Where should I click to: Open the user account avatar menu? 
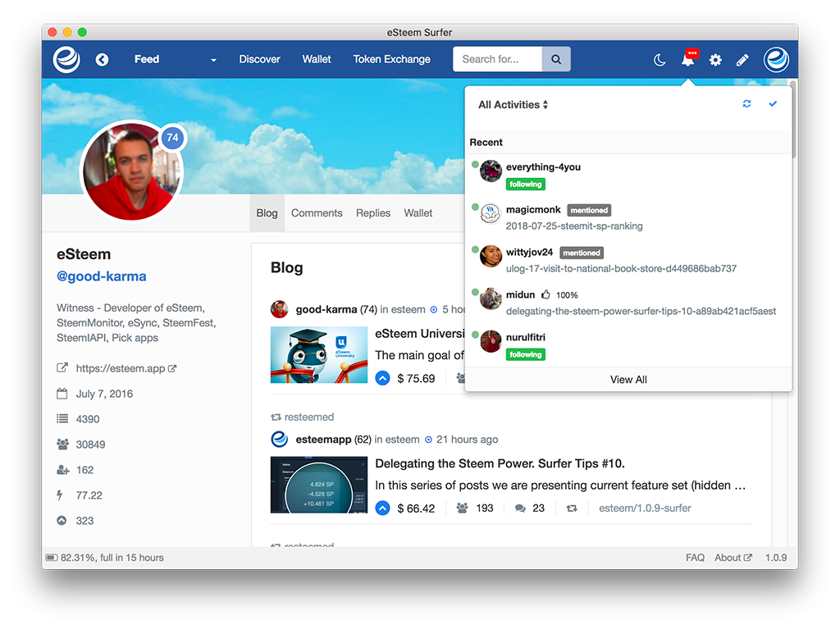[x=776, y=59]
